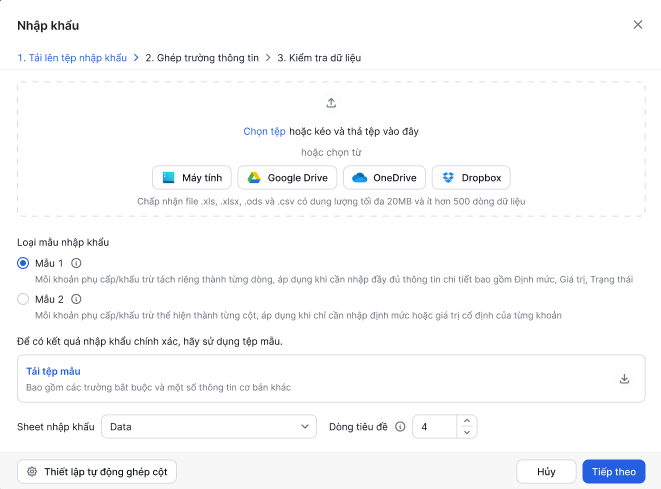Screen dimensions: 661x489
Task: Select the Mẫu 1 radio button
Action: [x=23, y=263]
